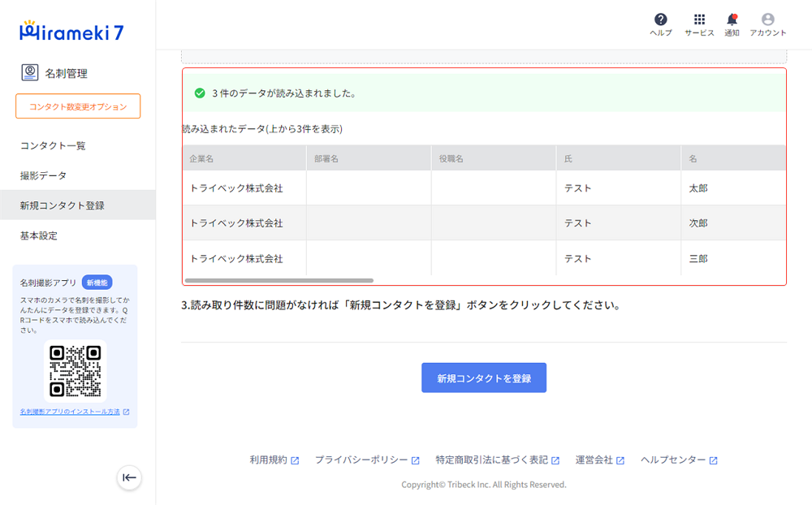The image size is (812, 505).
Task: Click external link icon beside 利用規約
Action: (x=295, y=460)
